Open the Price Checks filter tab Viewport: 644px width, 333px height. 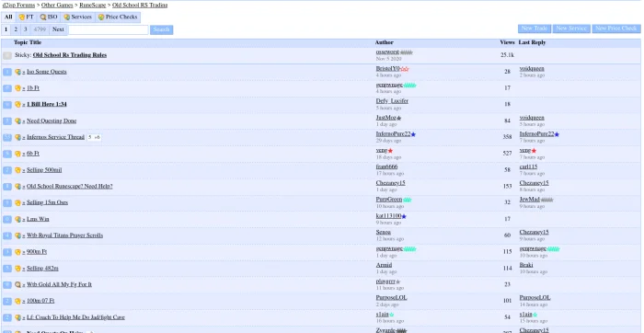[x=118, y=17]
